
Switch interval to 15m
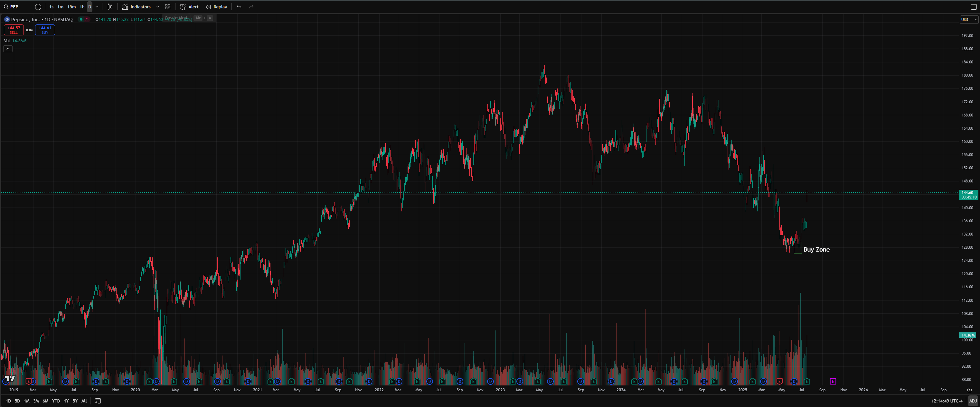[x=71, y=7]
